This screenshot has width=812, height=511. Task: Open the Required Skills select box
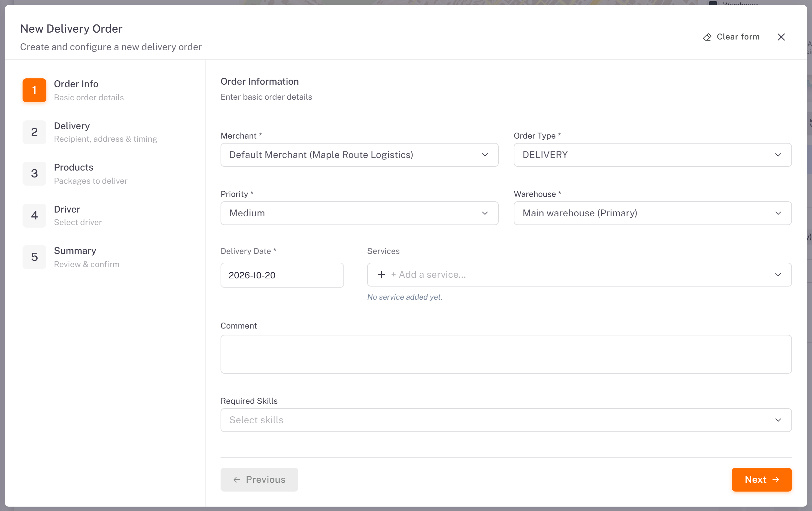point(506,420)
